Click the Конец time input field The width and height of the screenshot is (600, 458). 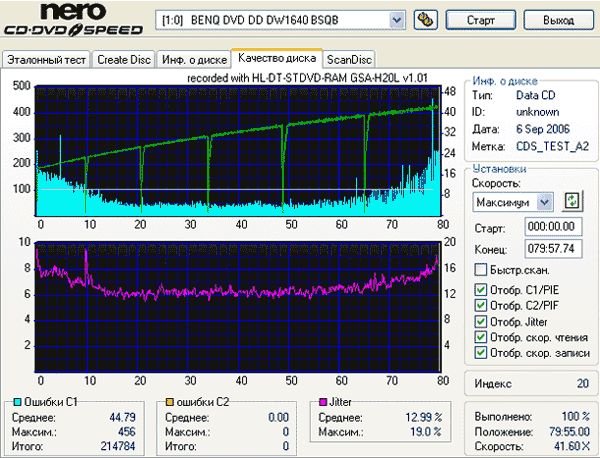tap(553, 249)
